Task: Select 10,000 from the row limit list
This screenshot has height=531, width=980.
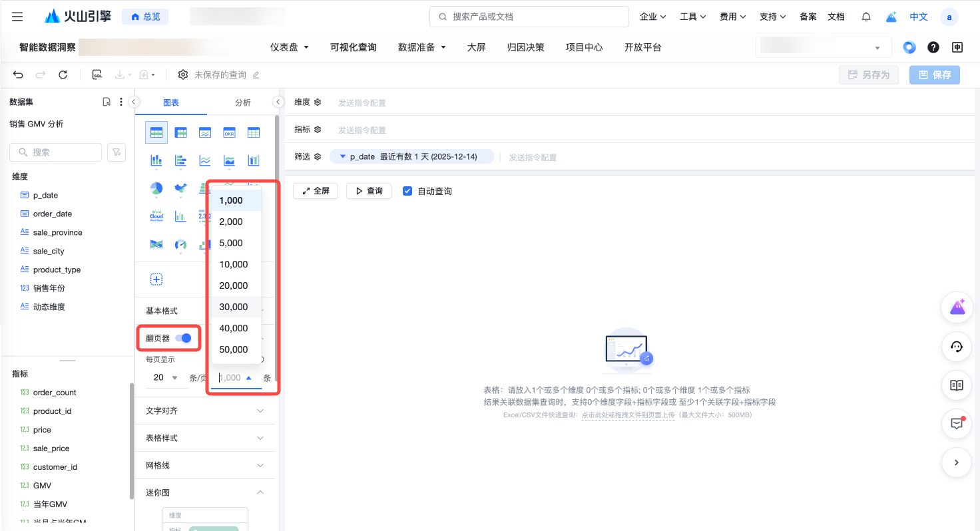Action: 234,264
